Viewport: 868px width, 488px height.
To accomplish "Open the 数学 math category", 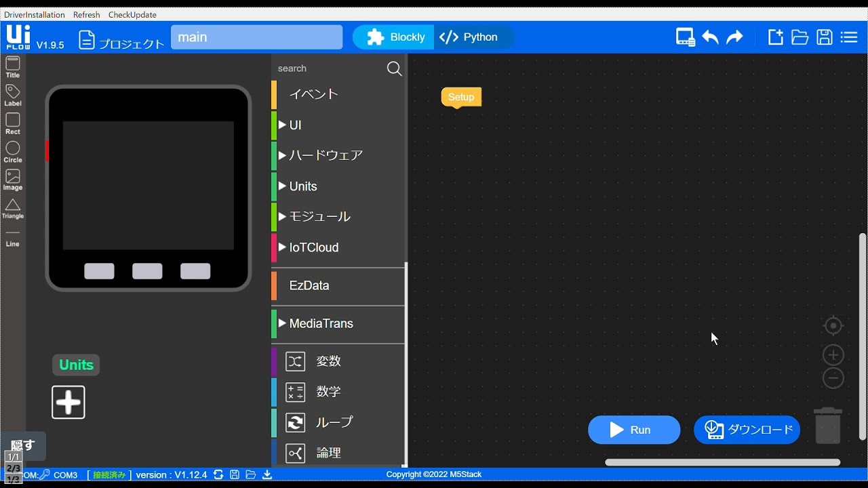I will [338, 392].
